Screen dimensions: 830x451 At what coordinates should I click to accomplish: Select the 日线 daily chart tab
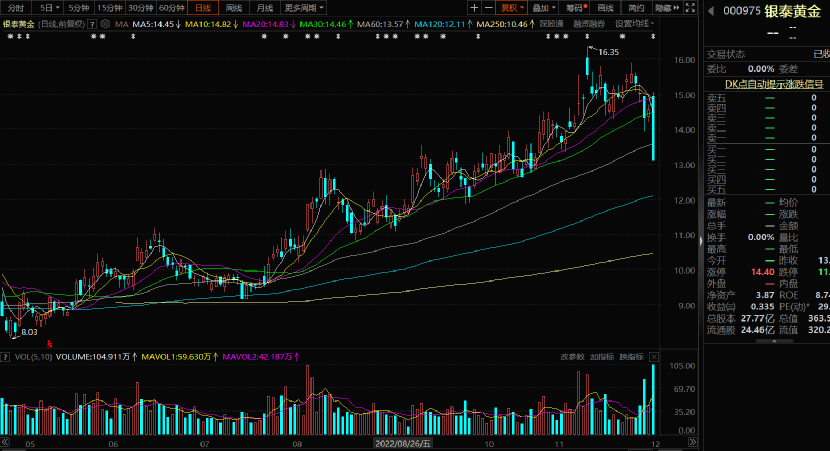click(203, 8)
